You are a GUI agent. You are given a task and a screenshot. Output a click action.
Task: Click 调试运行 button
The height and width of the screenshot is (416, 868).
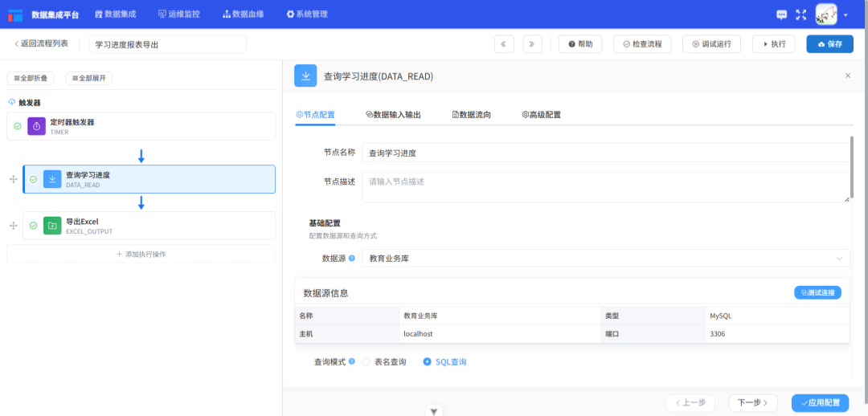(711, 44)
